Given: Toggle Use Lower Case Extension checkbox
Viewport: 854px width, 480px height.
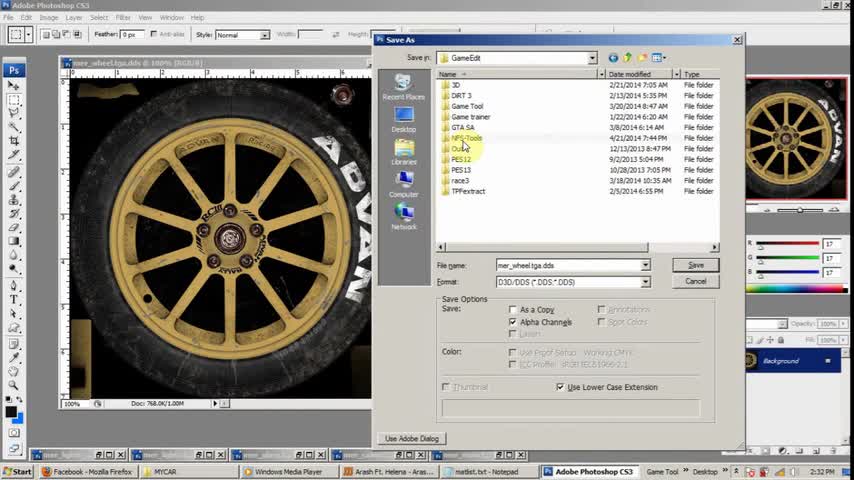Looking at the screenshot, I should click(560, 387).
